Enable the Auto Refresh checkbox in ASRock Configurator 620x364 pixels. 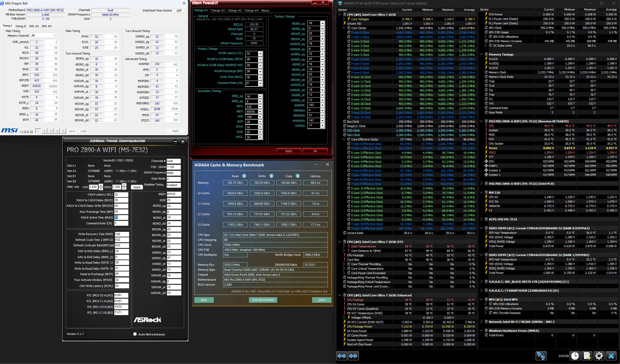click(x=135, y=334)
